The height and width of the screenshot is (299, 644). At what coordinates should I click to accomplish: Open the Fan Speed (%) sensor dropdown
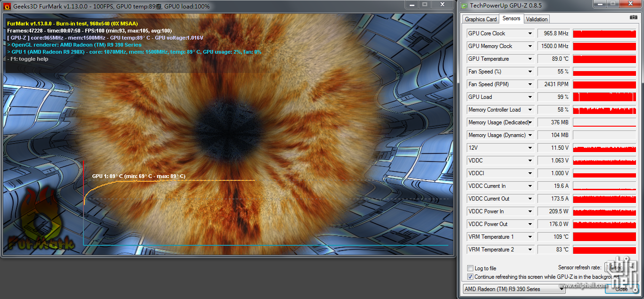[530, 72]
